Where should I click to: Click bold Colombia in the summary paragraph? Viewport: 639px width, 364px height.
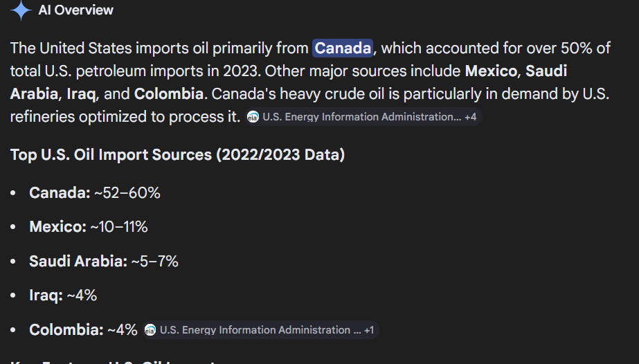click(x=169, y=94)
